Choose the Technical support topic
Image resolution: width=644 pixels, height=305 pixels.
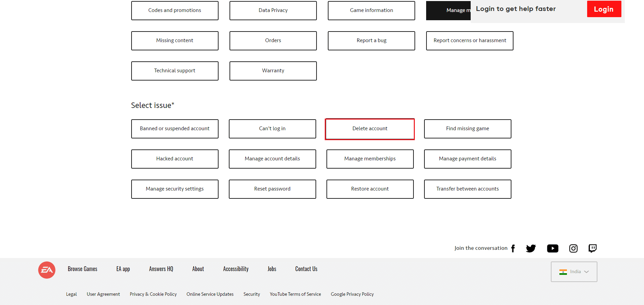[175, 71]
